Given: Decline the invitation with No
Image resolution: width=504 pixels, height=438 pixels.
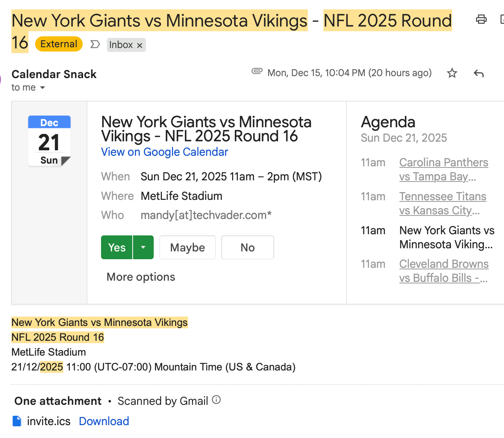Looking at the screenshot, I should pyautogui.click(x=248, y=247).
